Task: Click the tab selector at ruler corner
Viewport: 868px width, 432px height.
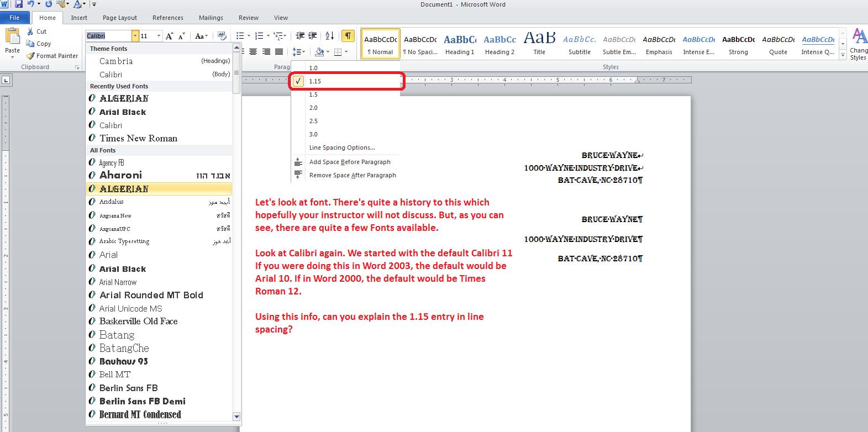Action: point(6,81)
